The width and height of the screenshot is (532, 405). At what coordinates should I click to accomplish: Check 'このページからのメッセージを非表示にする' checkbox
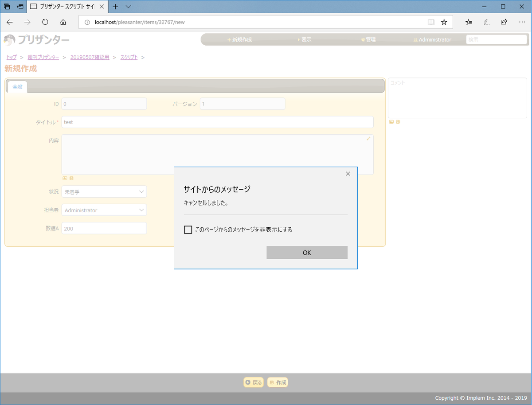[x=188, y=230]
